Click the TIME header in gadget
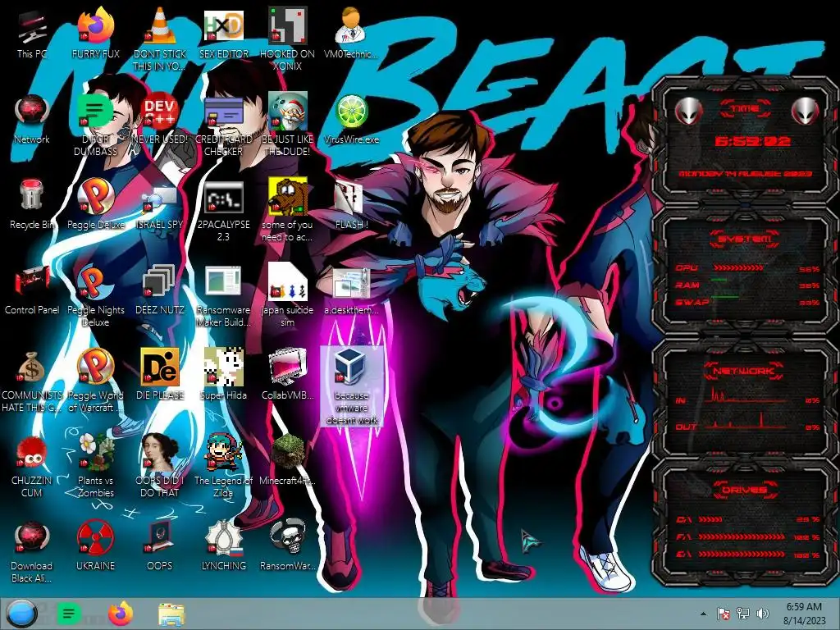Image resolution: width=840 pixels, height=630 pixels. [x=745, y=109]
